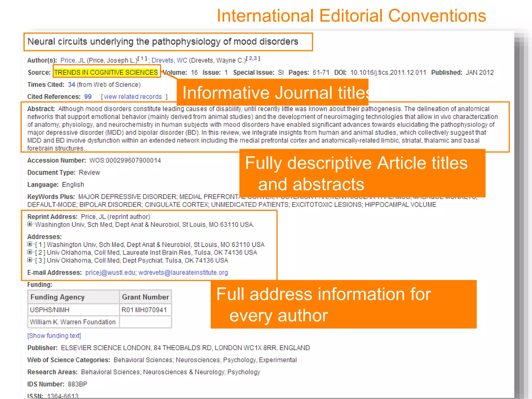This screenshot has width=532, height=399.
Task: Email wdrevets@laureateinstitute.org link
Action: coord(183,272)
